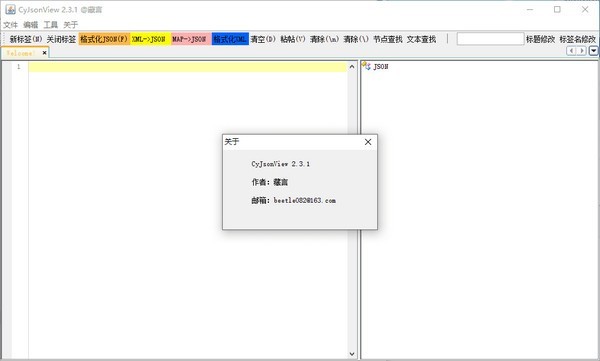
Task: Click 关闭标签 toolbar button
Action: click(x=61, y=39)
